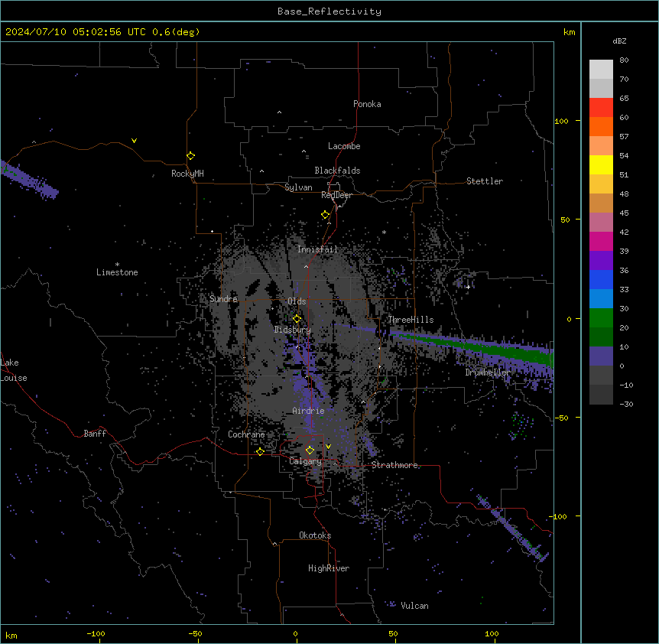The width and height of the screenshot is (659, 644).
Task: Click the Sylvan label
Action: click(x=298, y=187)
